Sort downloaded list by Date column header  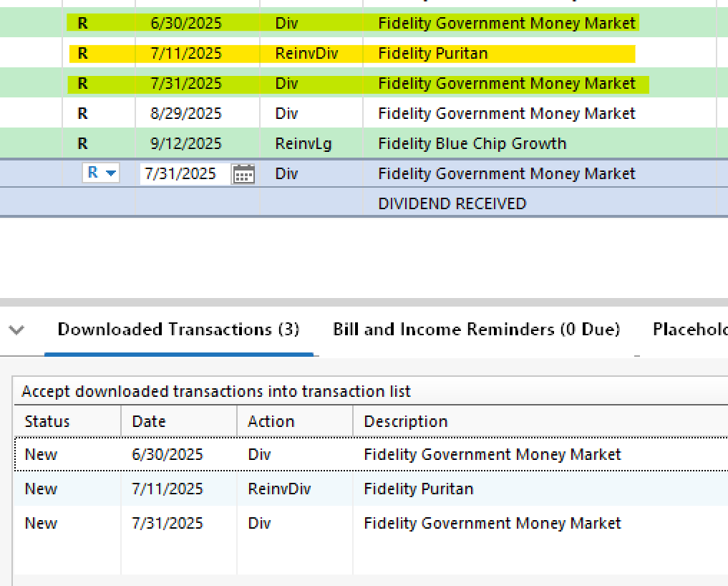point(179,421)
